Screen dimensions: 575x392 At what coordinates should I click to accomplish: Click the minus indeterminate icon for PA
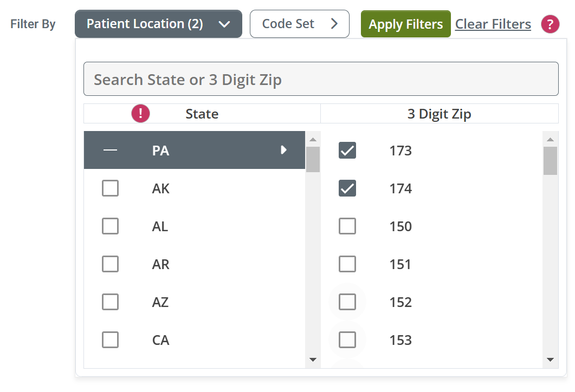coord(110,150)
